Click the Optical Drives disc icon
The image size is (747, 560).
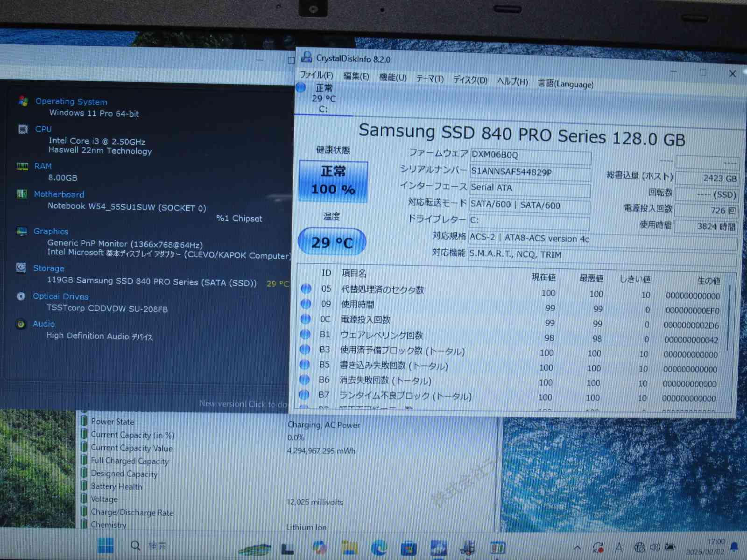coord(21,296)
